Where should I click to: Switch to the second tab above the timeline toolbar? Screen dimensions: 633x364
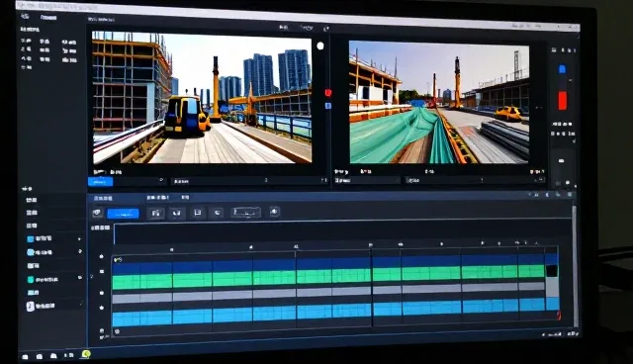(158, 198)
